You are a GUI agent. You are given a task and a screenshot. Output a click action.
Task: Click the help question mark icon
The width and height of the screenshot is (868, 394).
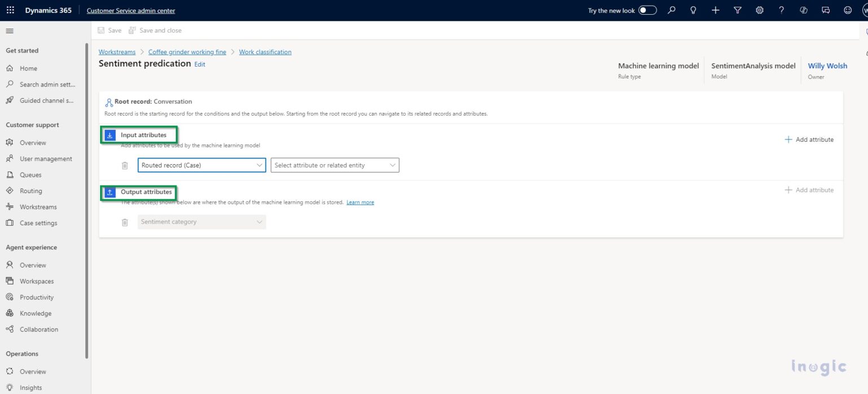(x=782, y=10)
